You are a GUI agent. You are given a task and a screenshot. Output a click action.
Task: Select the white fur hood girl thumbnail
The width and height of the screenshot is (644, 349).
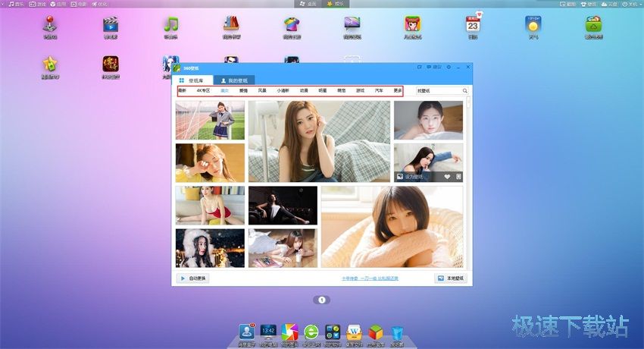tap(210, 248)
